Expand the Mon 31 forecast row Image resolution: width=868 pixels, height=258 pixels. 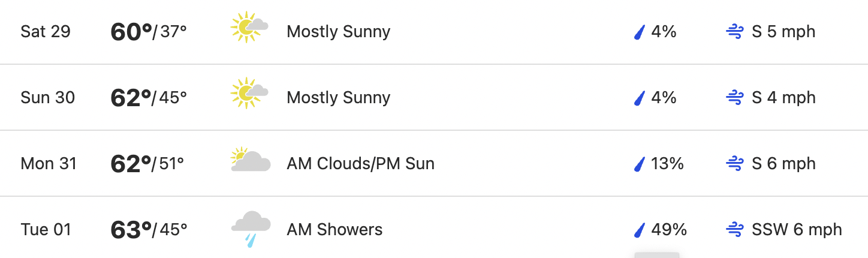point(434,163)
